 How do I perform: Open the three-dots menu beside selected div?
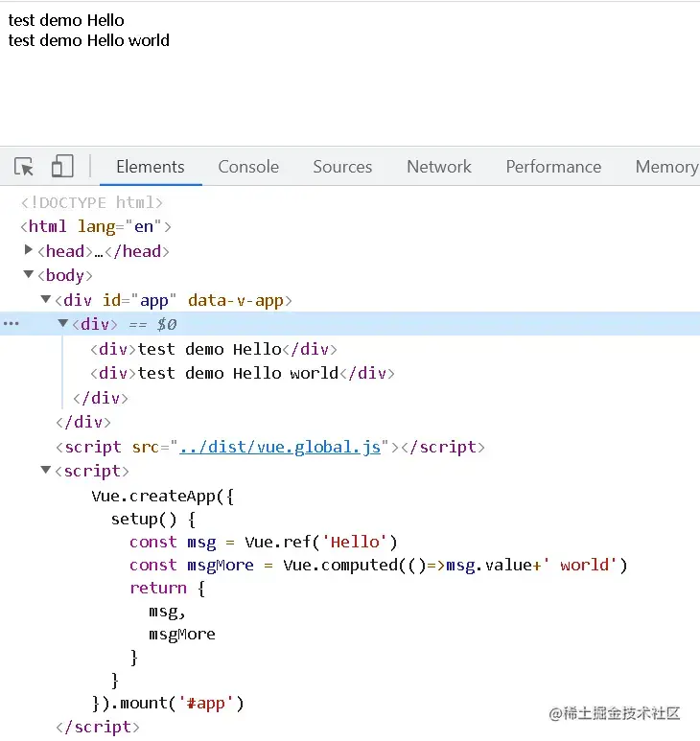(12, 324)
